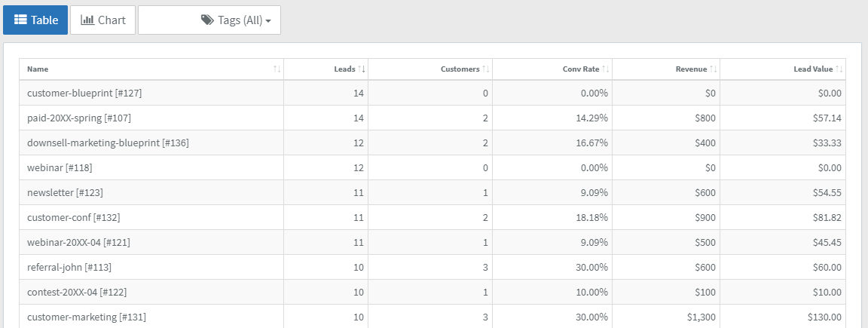Click the tag icon in Tags button
Viewport: 868px width, 328px height.
tap(207, 20)
